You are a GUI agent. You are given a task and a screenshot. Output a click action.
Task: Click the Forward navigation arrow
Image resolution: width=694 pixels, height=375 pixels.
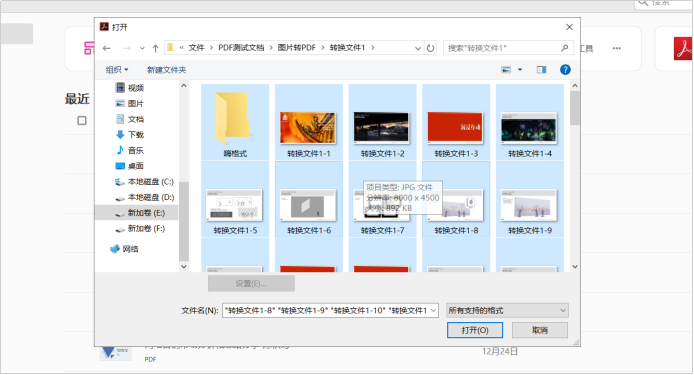(127, 48)
